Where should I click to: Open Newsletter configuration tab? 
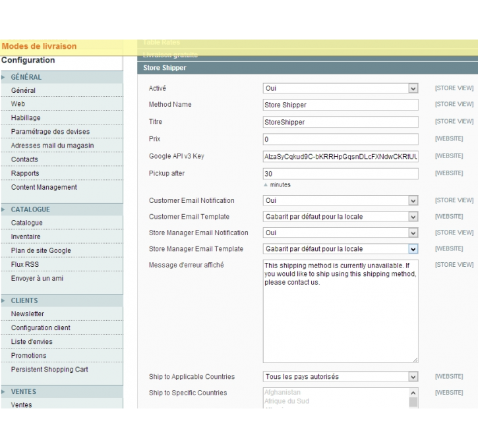click(x=62, y=314)
